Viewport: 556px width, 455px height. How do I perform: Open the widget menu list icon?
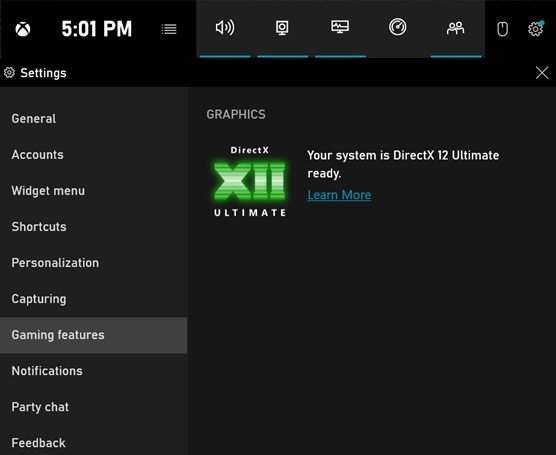coord(169,29)
